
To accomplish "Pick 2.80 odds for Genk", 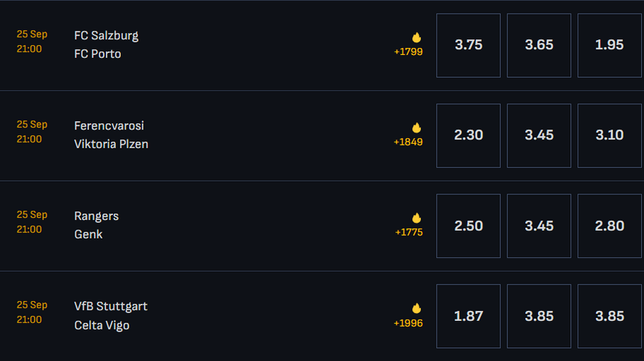I will [610, 226].
